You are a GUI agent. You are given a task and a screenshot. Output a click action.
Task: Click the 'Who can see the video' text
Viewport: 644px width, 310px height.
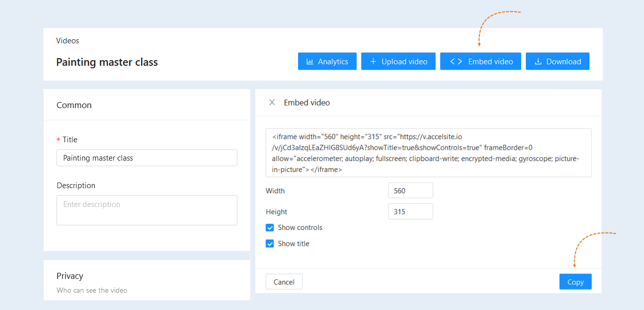click(x=92, y=291)
